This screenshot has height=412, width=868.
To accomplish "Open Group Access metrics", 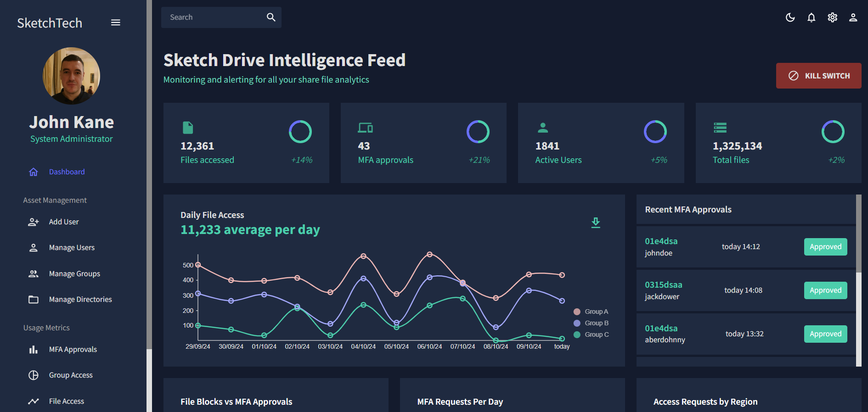I will (71, 375).
